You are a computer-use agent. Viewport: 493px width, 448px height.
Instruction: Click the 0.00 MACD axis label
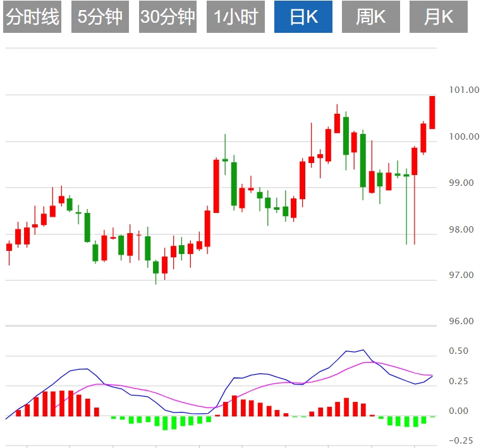[458, 411]
